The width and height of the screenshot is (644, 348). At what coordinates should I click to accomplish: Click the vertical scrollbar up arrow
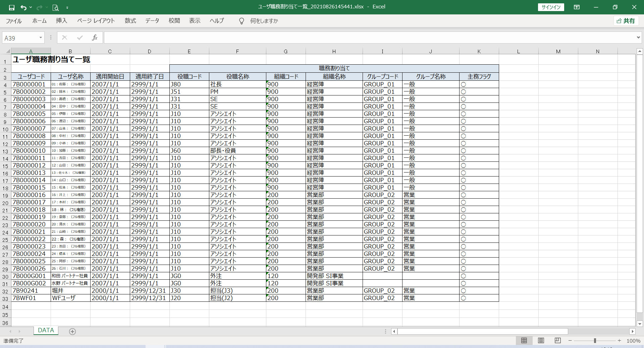tap(640, 51)
